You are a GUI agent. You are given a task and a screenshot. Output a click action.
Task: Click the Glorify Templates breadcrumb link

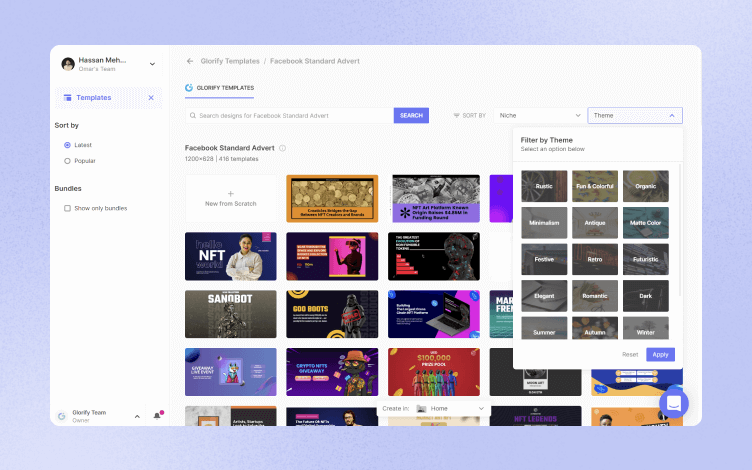[x=230, y=61]
